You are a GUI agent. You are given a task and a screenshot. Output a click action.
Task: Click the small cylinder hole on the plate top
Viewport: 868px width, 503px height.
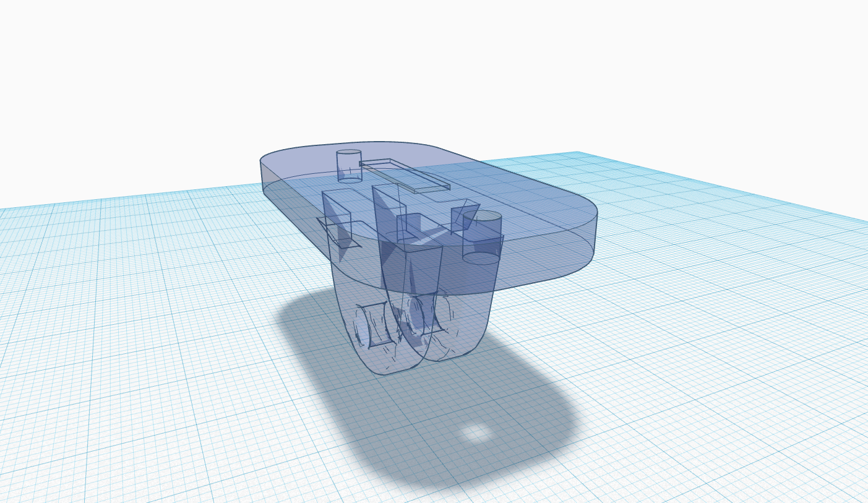(349, 166)
